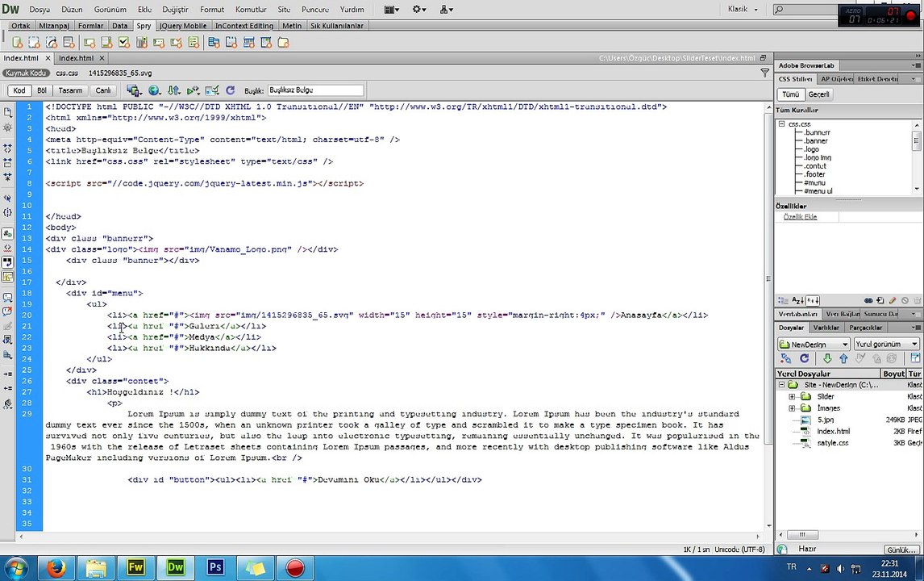This screenshot has width=924, height=581.
Task: Switch to Böl split view
Action: click(42, 90)
